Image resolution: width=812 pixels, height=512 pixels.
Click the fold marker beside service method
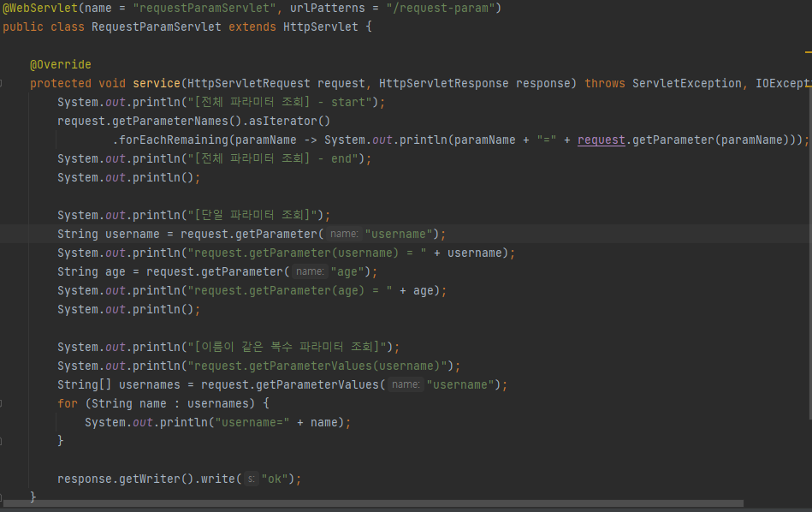click(x=2, y=83)
